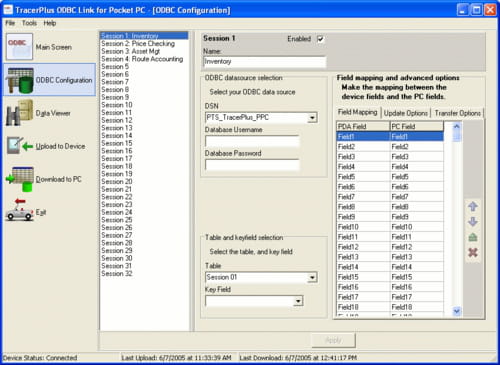Click the Download to PC label
Viewport: 500px width, 365px height.
pyautogui.click(x=58, y=179)
